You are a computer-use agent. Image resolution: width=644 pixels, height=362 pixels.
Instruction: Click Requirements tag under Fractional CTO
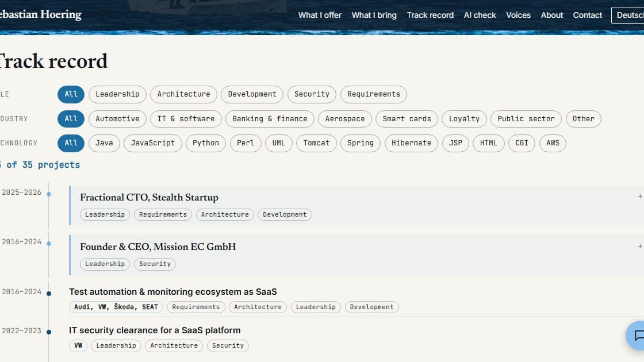click(x=163, y=215)
